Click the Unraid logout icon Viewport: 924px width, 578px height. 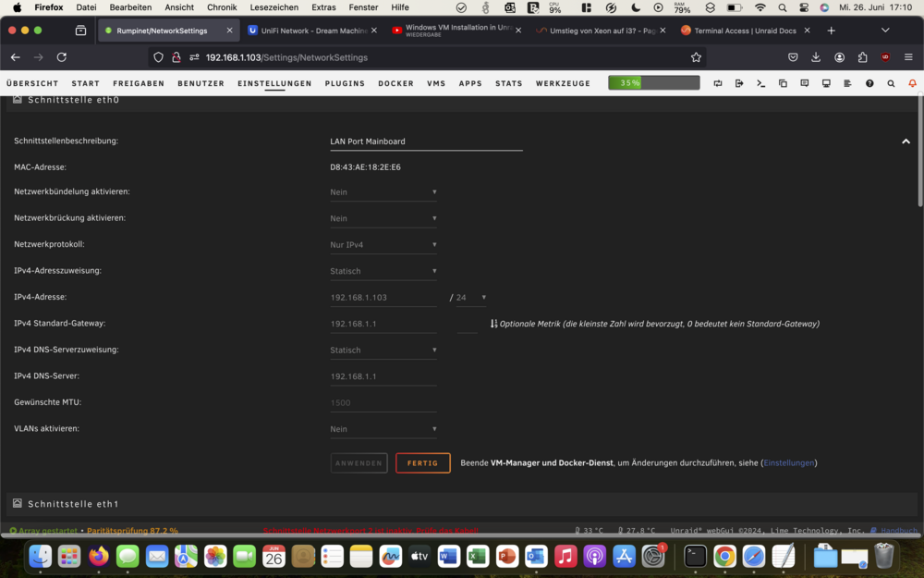click(739, 84)
